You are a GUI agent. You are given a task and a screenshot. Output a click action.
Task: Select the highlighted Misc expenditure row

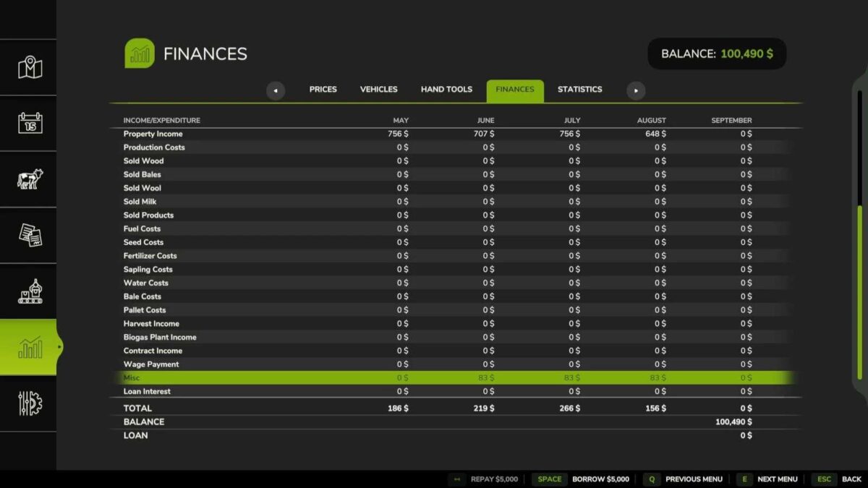tap(289, 377)
